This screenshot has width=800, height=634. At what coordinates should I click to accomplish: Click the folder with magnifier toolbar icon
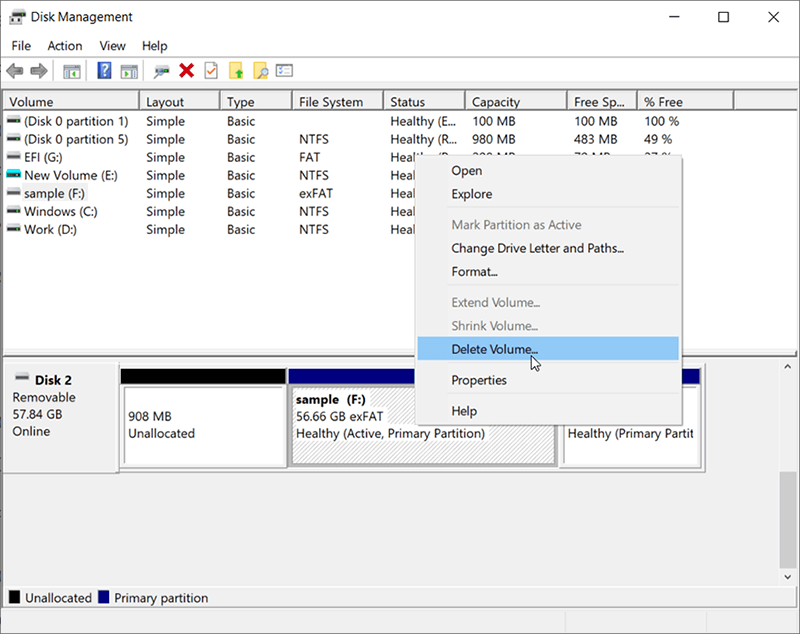click(x=261, y=70)
